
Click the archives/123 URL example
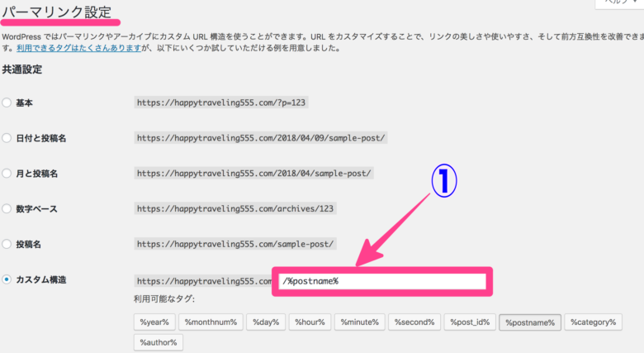point(235,208)
